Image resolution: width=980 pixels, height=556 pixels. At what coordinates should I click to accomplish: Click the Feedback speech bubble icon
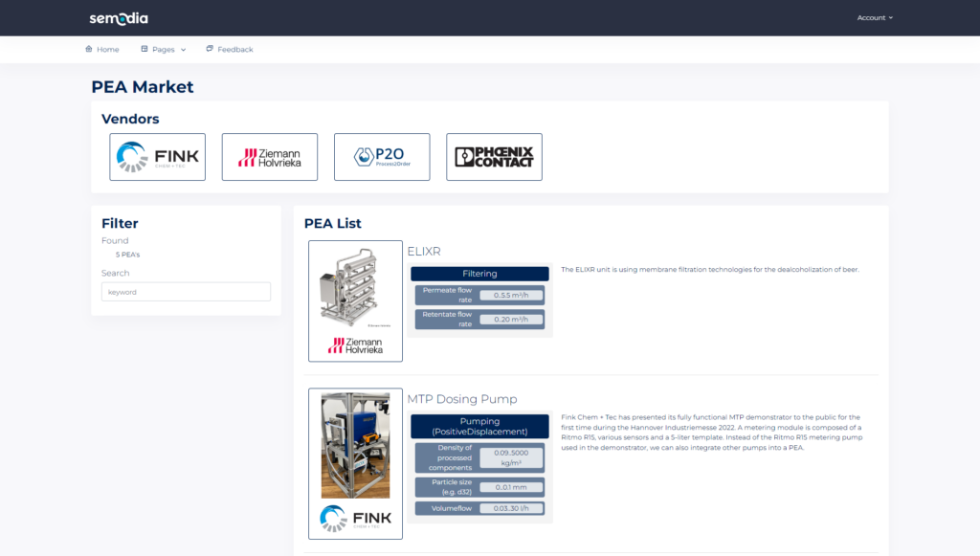point(210,49)
